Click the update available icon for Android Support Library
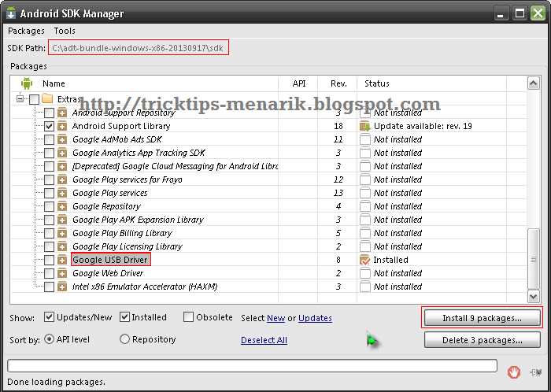The width and height of the screenshot is (551, 392). [365, 126]
